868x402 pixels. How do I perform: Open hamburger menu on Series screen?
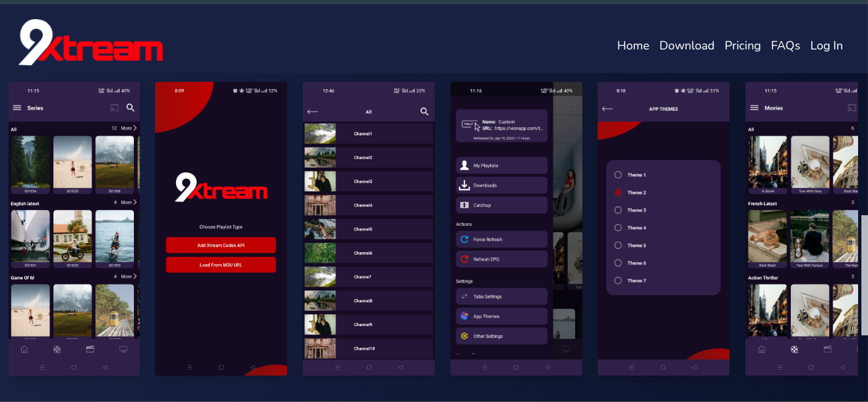tap(17, 108)
